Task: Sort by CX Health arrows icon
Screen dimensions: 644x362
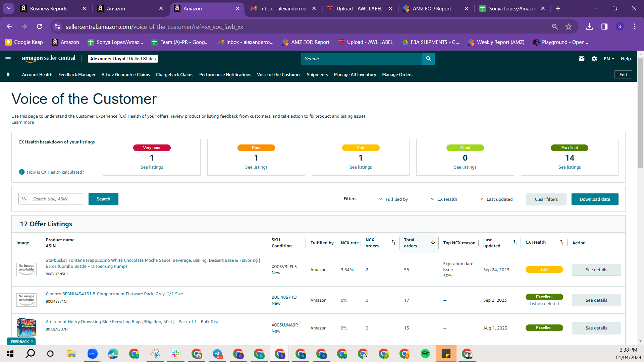Action: click(562, 242)
